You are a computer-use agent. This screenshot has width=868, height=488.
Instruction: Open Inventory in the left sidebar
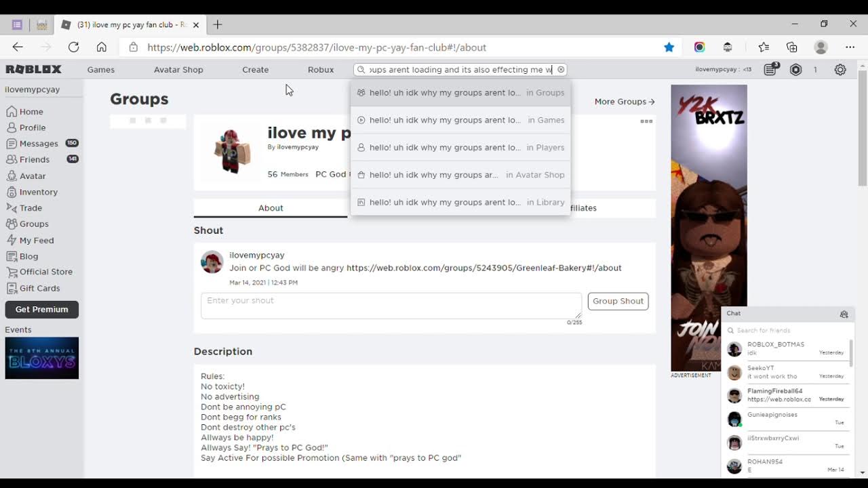[32, 192]
